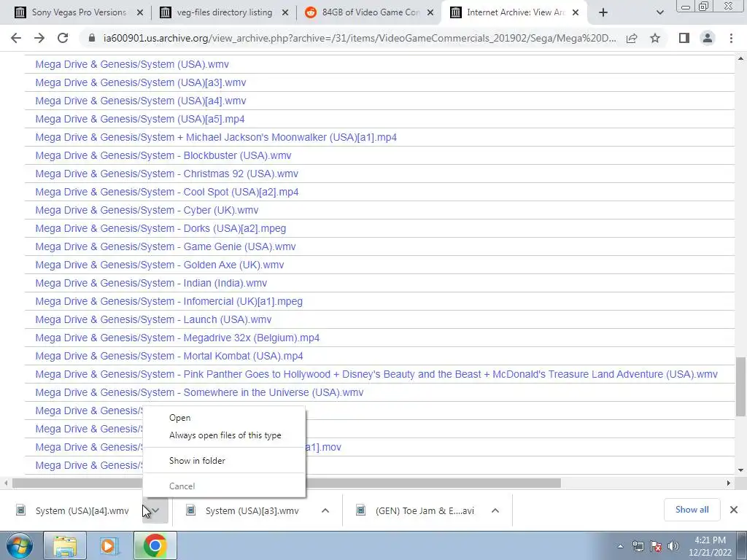The image size is (747, 560).
Task: Select Always open files of this type
Action: pyautogui.click(x=224, y=435)
